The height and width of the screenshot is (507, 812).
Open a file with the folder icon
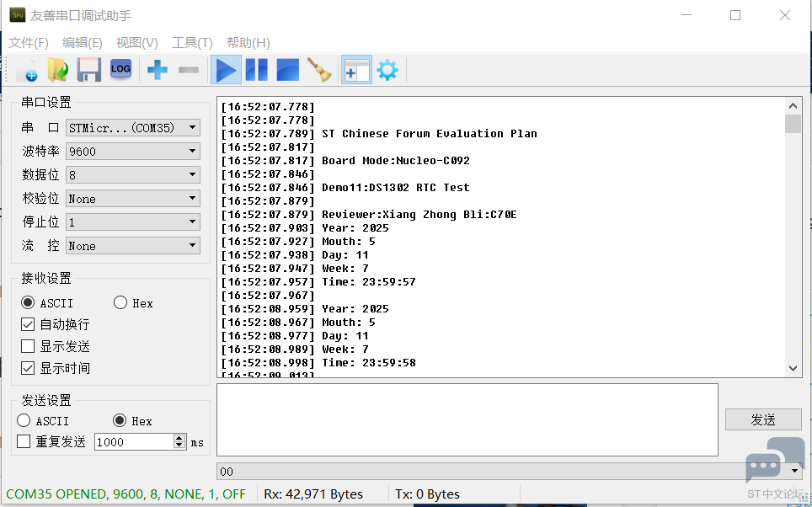(x=57, y=70)
